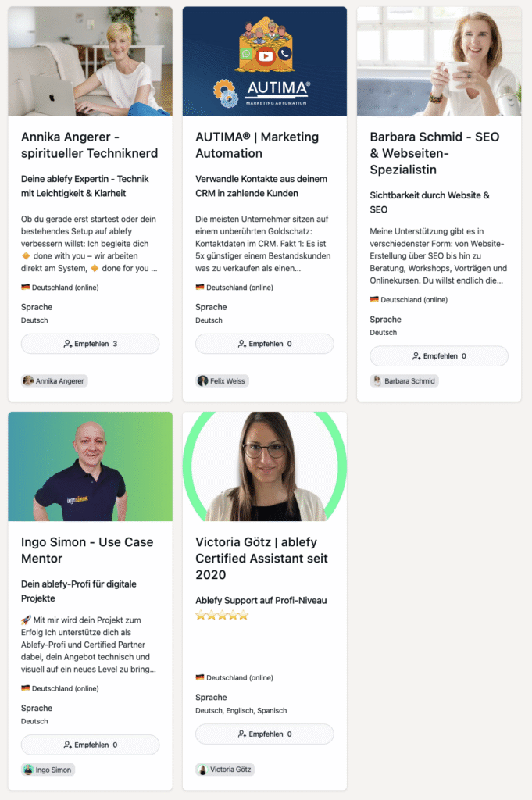Open Annika Angerer author avatar chip
532x800 pixels.
pyautogui.click(x=55, y=381)
